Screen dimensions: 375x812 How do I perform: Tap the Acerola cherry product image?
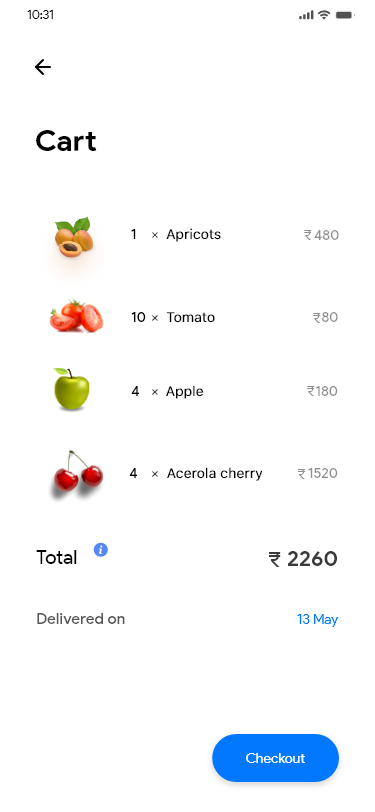click(x=78, y=472)
